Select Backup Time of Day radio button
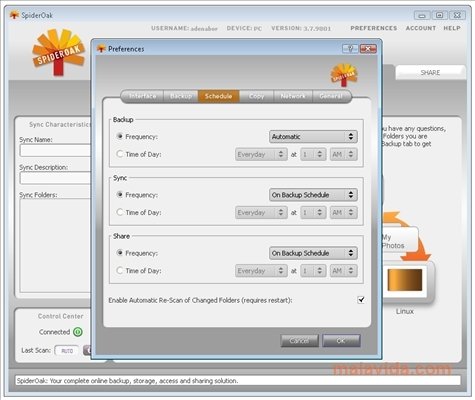475x400 pixels. (120, 154)
